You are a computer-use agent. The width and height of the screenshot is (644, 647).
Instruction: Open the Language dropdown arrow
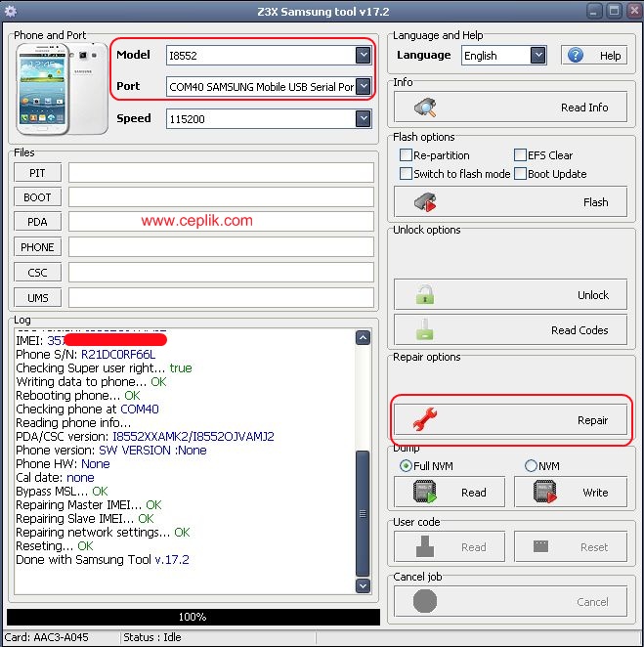(538, 56)
